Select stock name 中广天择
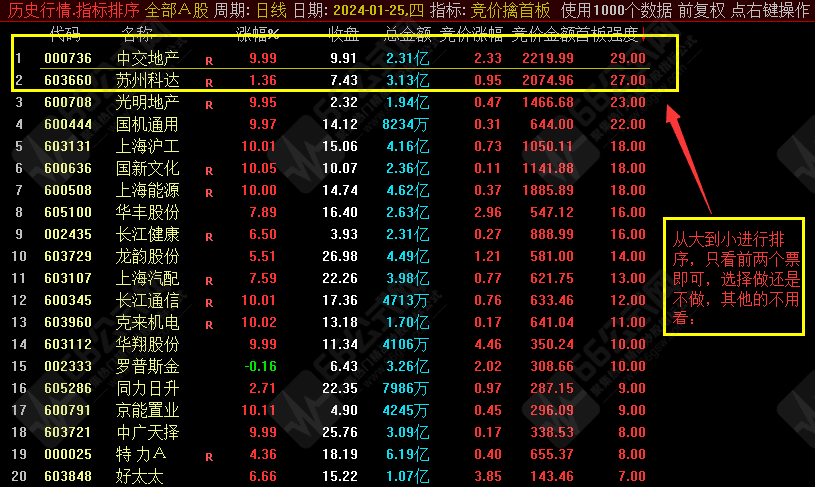 (x=148, y=432)
